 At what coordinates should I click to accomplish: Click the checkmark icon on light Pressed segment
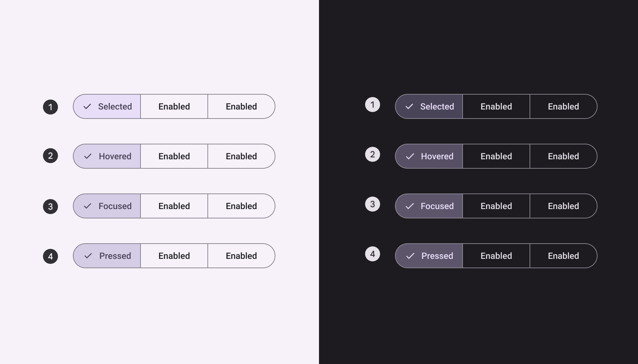click(x=88, y=256)
